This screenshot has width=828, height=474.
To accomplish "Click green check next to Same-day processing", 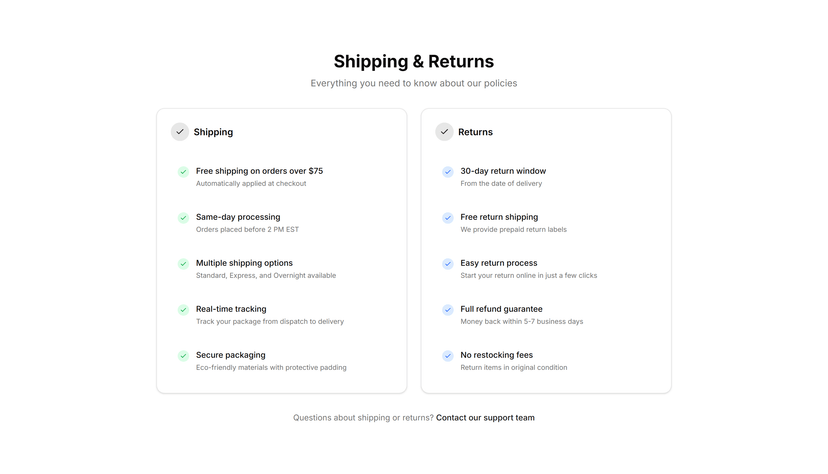I will click(183, 217).
